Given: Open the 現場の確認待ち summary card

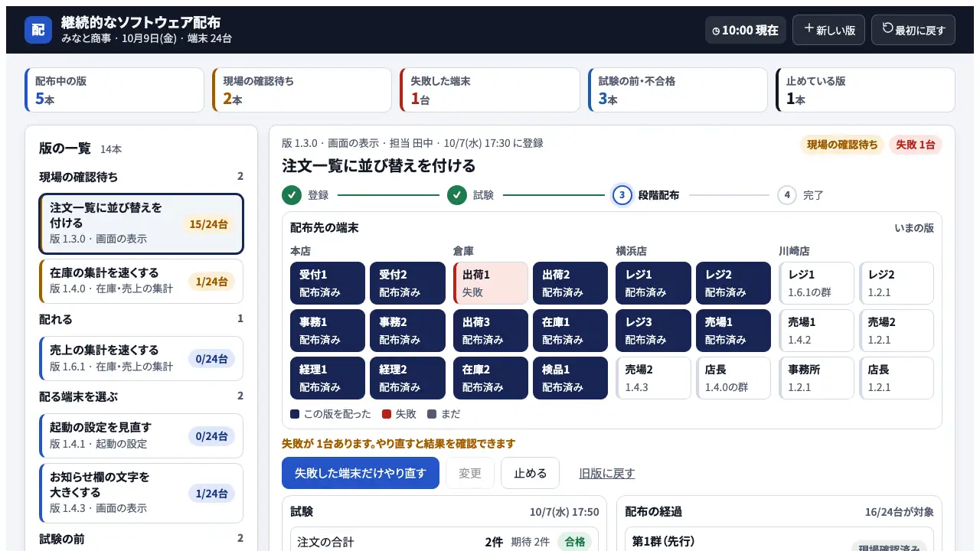Looking at the screenshot, I should pos(302,90).
